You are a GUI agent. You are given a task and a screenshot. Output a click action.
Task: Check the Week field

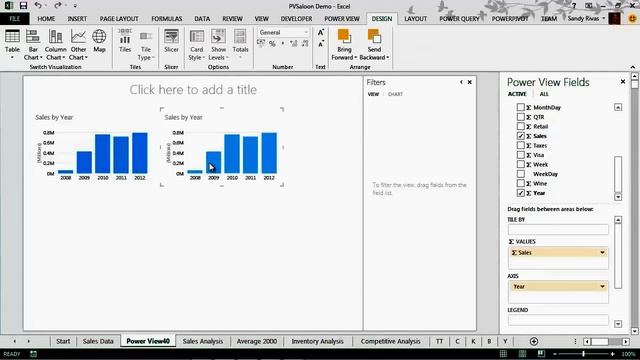[520, 164]
